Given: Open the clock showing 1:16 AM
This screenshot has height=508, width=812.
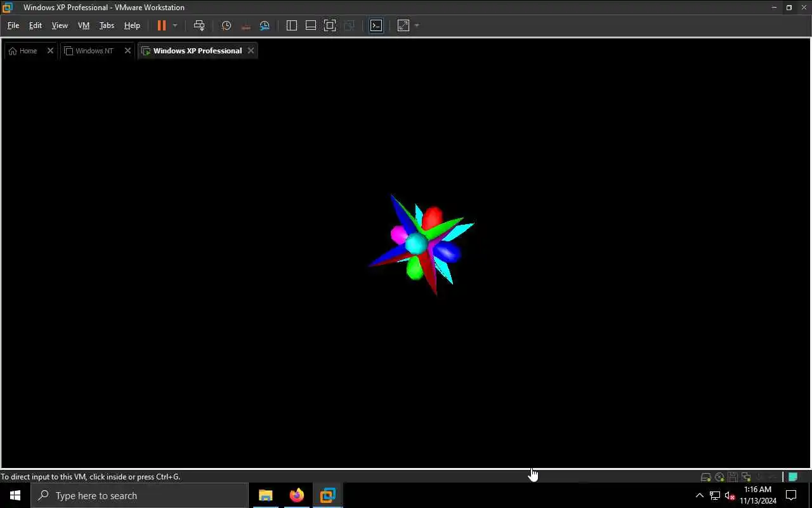Looking at the screenshot, I should coord(758,495).
